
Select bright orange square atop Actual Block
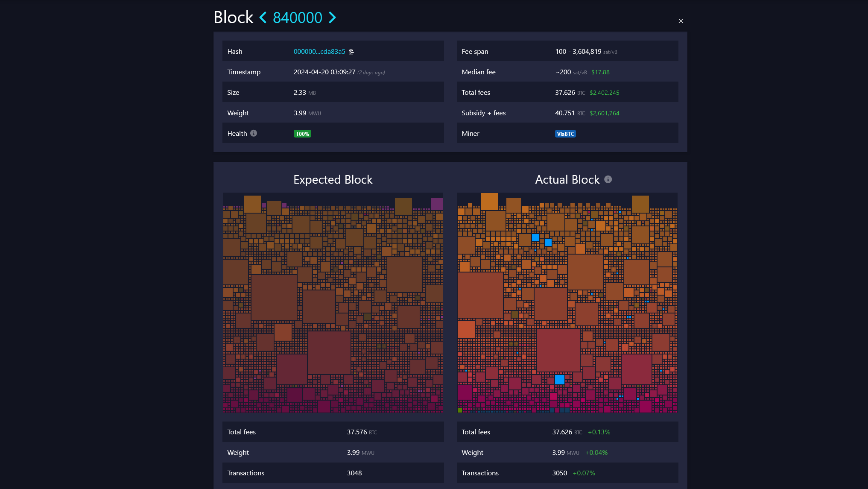[x=489, y=201]
